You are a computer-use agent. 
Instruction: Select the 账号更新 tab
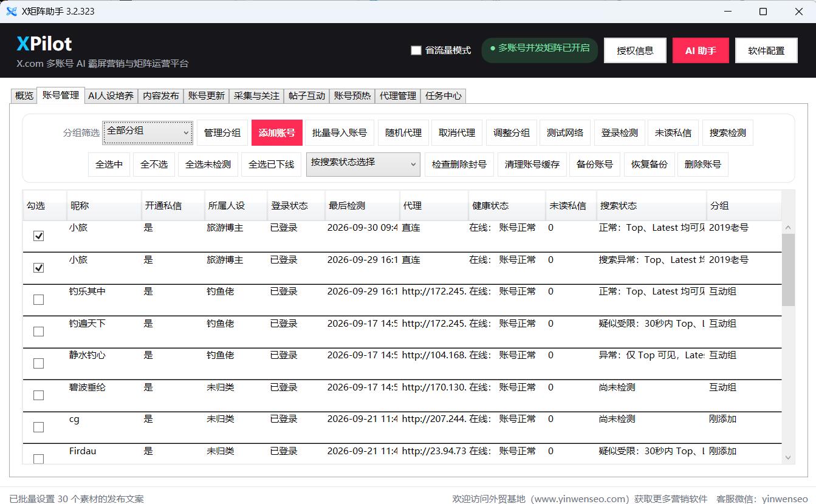click(x=207, y=96)
